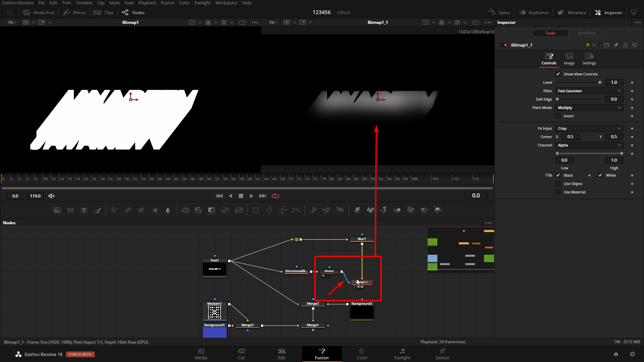The height and width of the screenshot is (362, 644).
Task: Add an Ellipse mask from the toolbar
Action: (x=270, y=210)
